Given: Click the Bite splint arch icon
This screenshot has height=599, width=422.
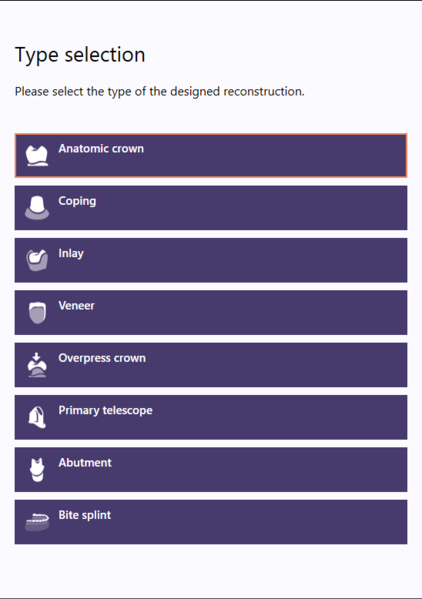Looking at the screenshot, I should coord(37,522).
